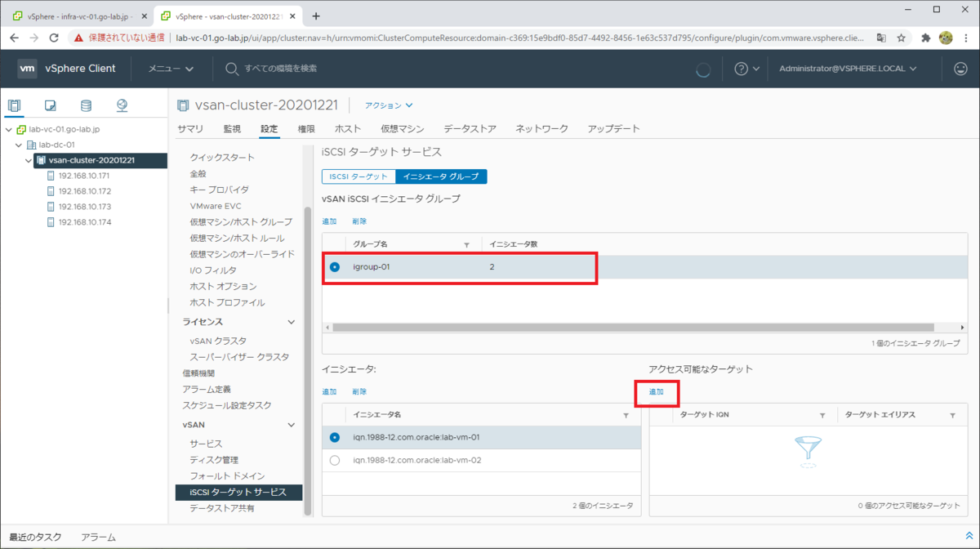Collapse the lab-dc-01 datacenter node
Image resolution: width=980 pixels, height=549 pixels.
point(19,145)
